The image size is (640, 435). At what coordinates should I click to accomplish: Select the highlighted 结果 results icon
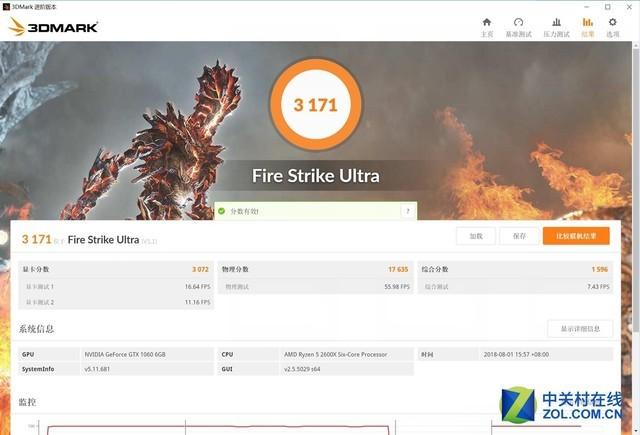coord(588,22)
